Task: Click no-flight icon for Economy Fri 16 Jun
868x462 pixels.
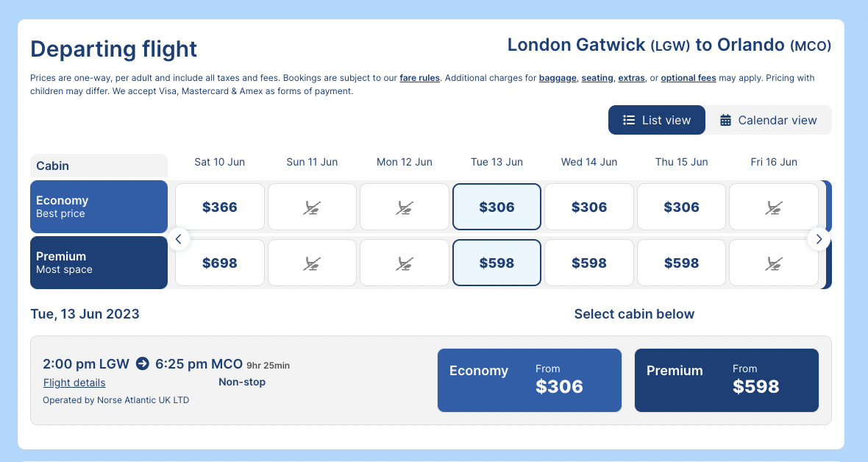Action: point(772,207)
